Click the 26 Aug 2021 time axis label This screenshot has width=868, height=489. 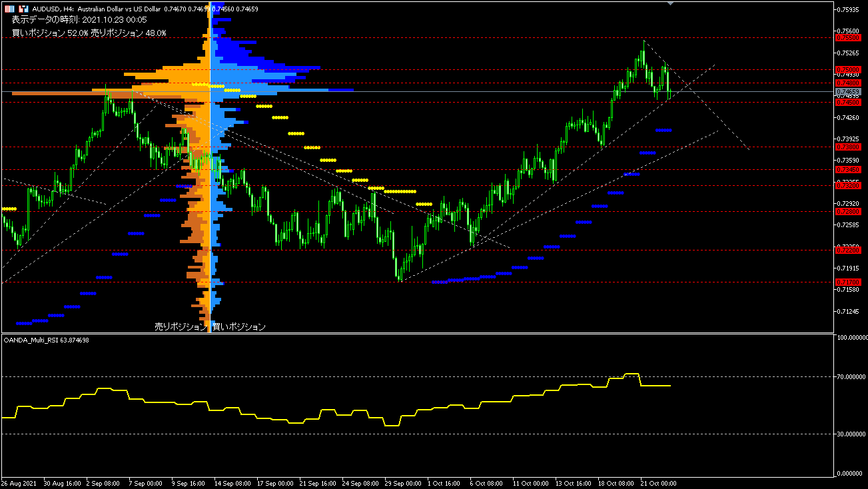[x=19, y=483]
